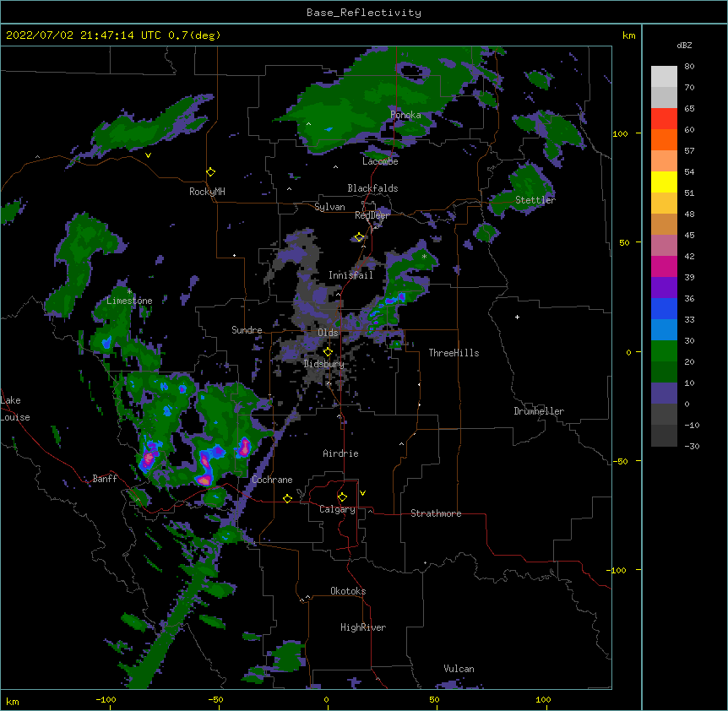This screenshot has width=728, height=711.
Task: Click the yellow V marker east of Calgary
Action: tap(362, 493)
